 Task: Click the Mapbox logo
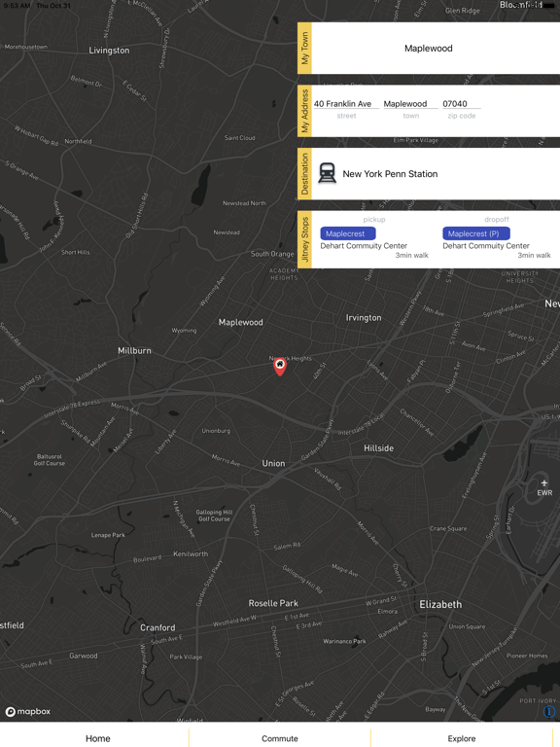(27, 711)
